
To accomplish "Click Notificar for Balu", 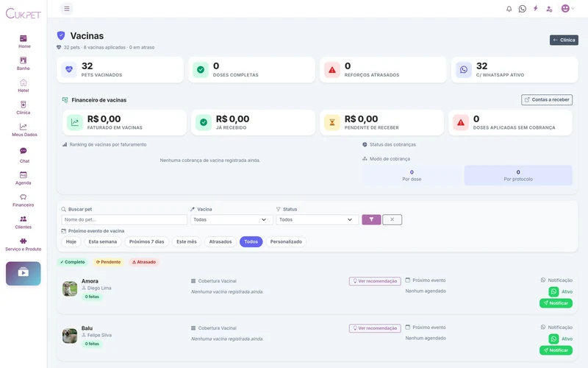I will click(x=556, y=350).
